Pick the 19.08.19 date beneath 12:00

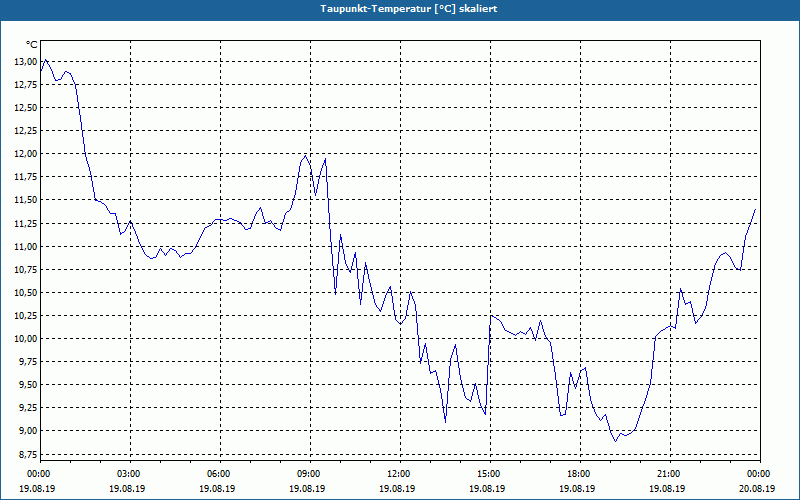click(397, 488)
